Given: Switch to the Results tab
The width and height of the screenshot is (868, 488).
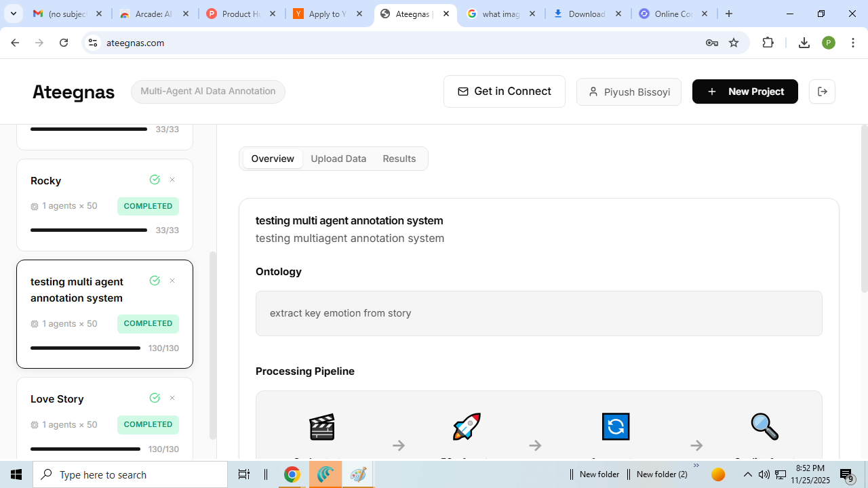Looking at the screenshot, I should tap(399, 159).
